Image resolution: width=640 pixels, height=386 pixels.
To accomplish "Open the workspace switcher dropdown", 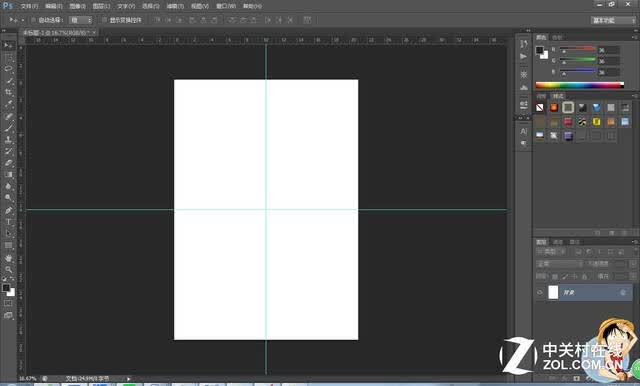I will 613,20.
